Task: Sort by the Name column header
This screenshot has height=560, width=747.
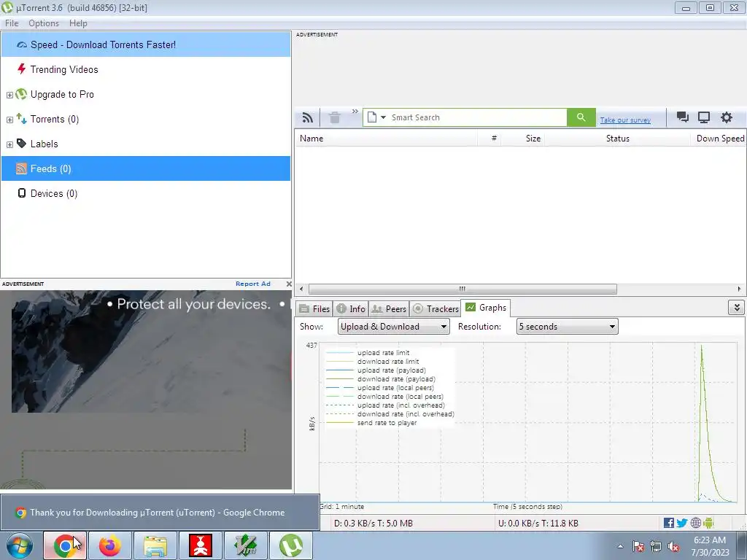Action: (x=386, y=139)
